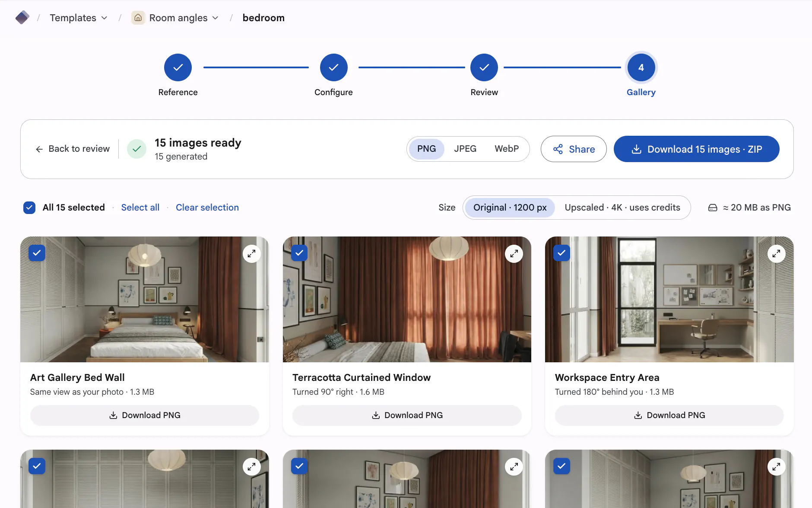Click the green images ready checkmark icon
Screen dimensions: 812x508
pyautogui.click(x=136, y=149)
